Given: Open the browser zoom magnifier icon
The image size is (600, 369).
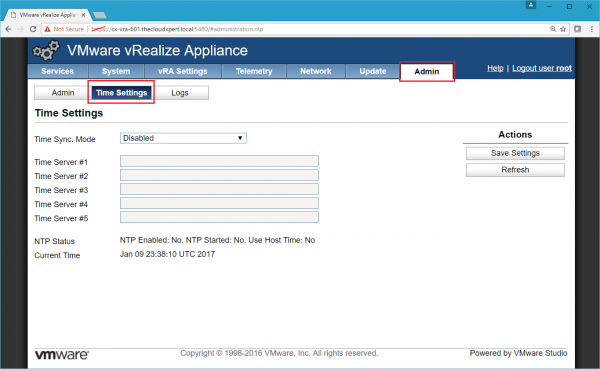Looking at the screenshot, I should click(553, 29).
